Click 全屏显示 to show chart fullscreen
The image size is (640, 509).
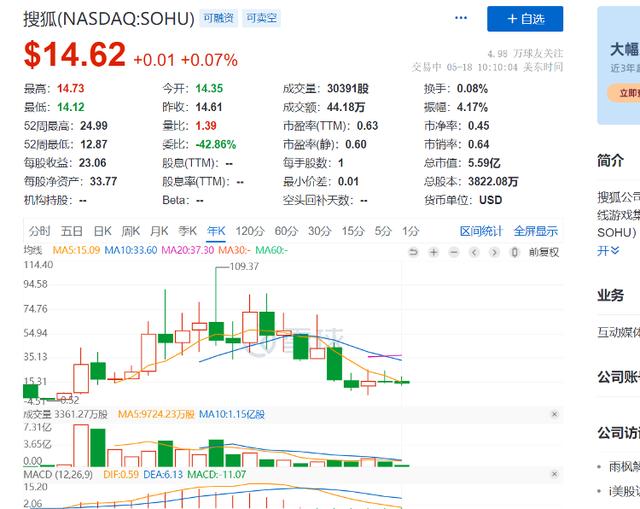point(536,231)
